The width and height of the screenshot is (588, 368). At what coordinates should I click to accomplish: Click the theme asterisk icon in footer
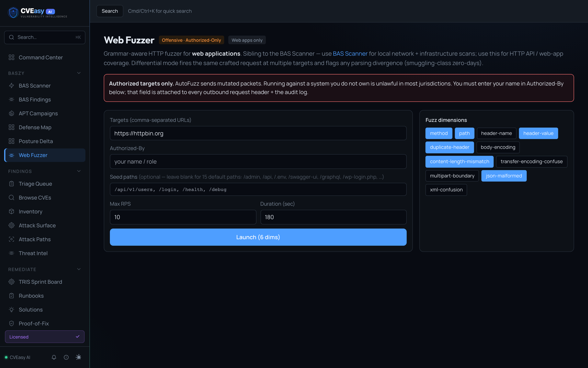(79, 357)
